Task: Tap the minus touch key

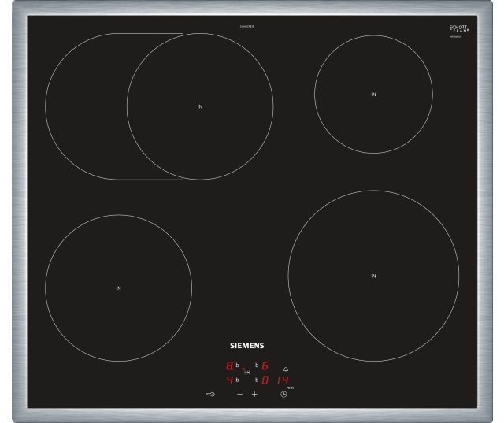Action: 239,394
